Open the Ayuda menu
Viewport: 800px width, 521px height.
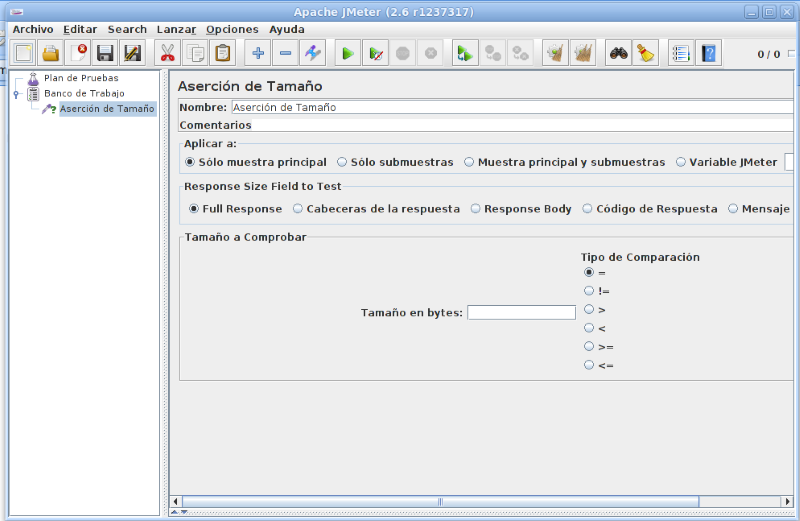click(287, 30)
